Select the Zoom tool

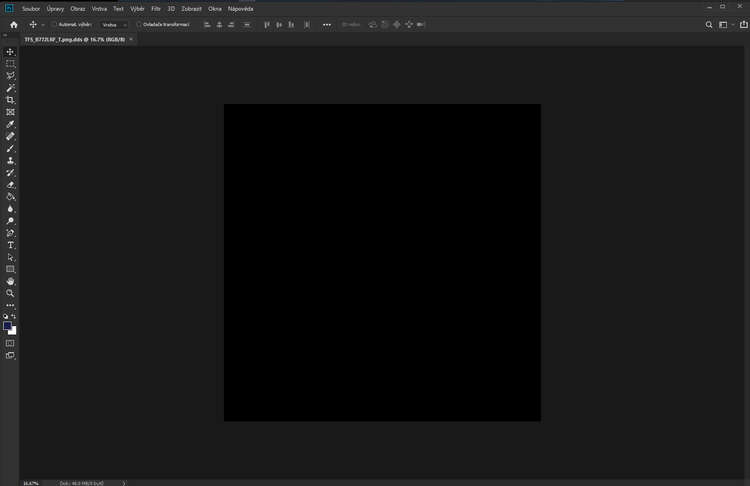point(10,293)
